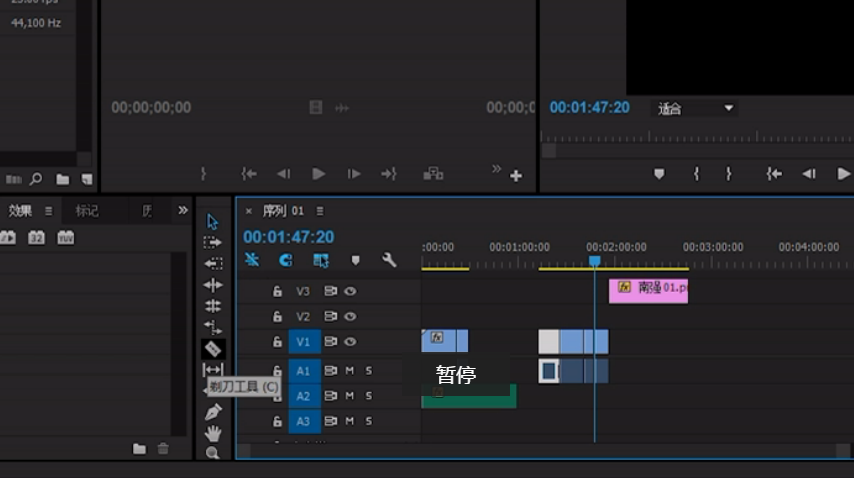Viewport: 854px width, 478px height.
Task: Target the A3 track header
Action: 304,421
